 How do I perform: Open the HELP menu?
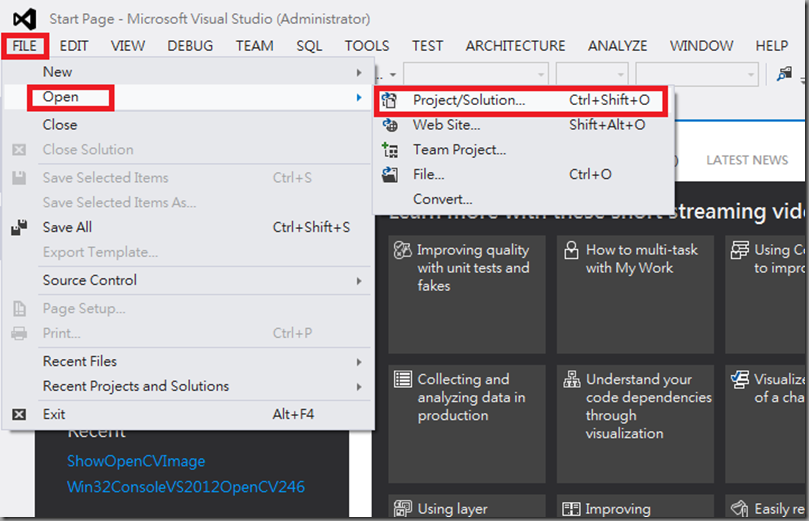pyautogui.click(x=772, y=46)
